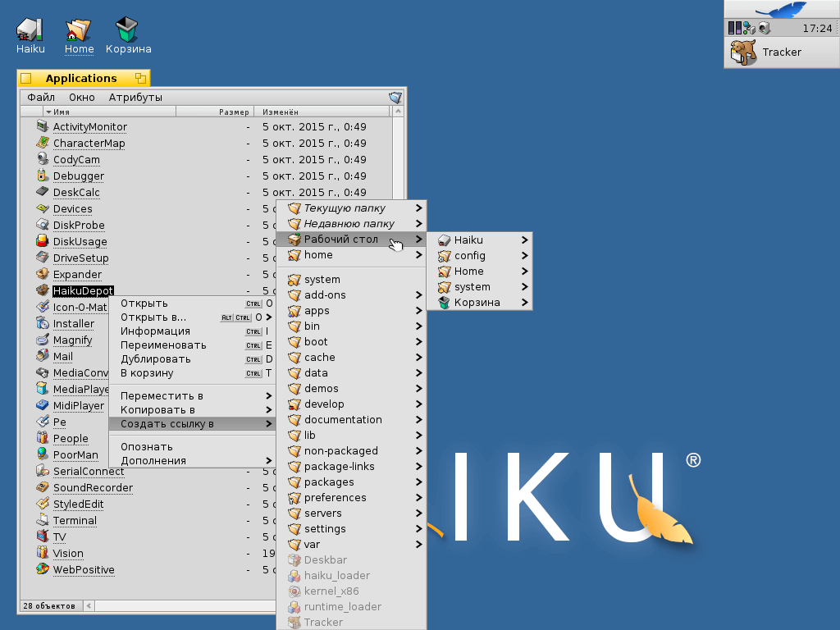Select Home in the Рабочий стол submenu
840x630 pixels.
pos(479,272)
